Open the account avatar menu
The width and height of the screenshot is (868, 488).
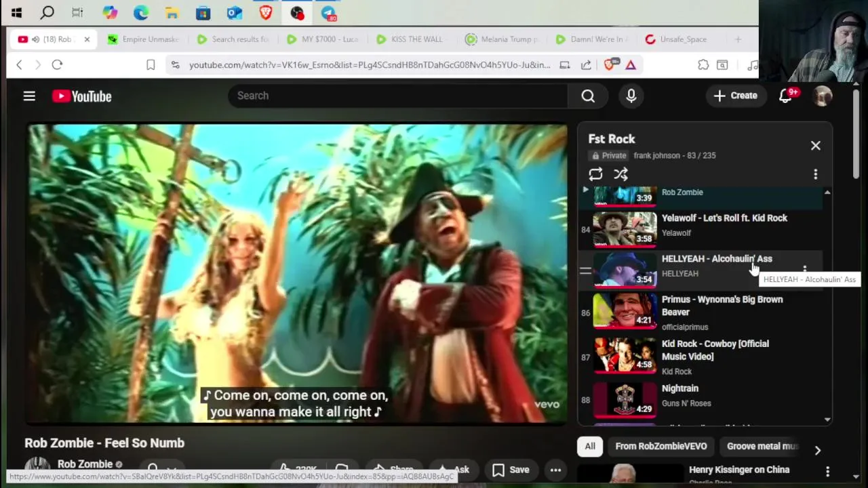pos(823,96)
